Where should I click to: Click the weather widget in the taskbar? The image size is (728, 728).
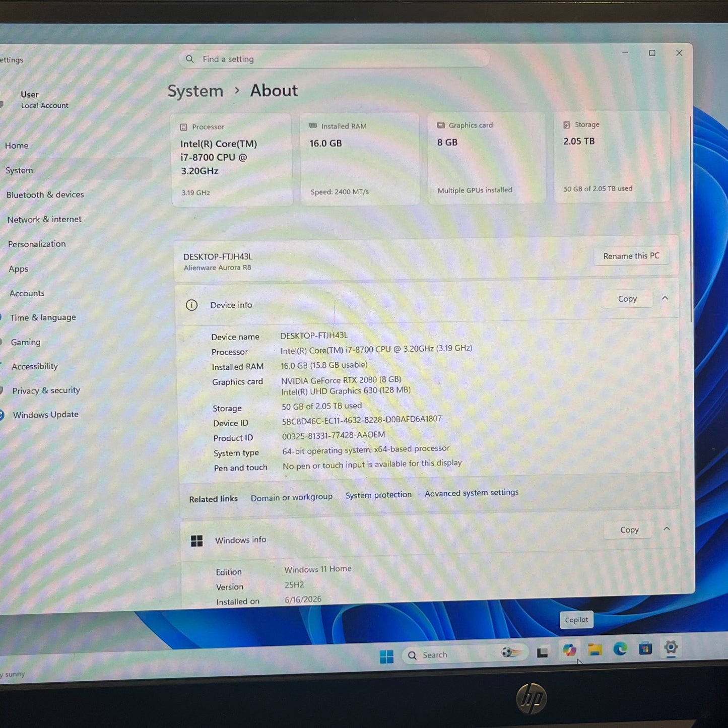coord(13,674)
